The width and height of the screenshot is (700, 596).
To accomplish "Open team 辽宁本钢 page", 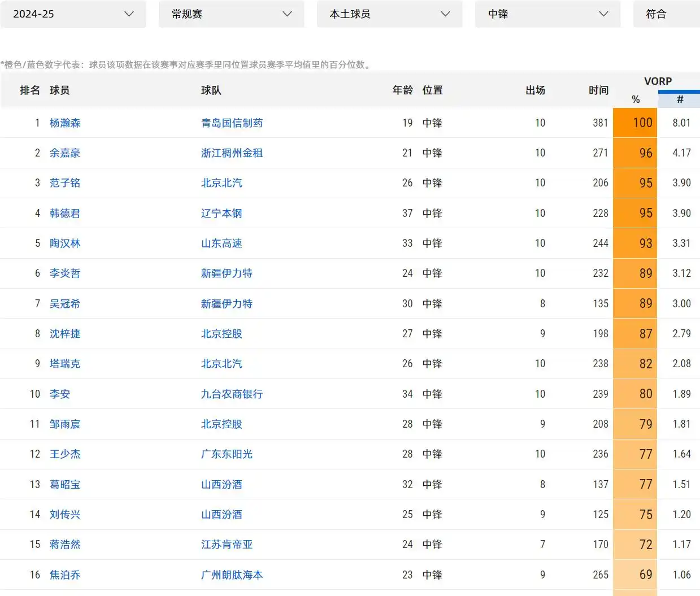I will pyautogui.click(x=221, y=214).
